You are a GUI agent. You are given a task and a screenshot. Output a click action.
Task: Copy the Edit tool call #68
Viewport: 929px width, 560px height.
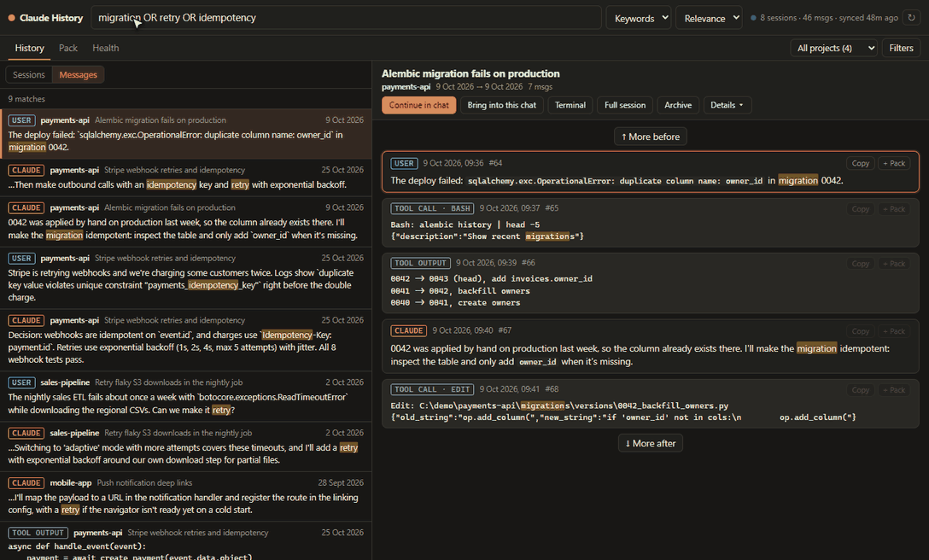tap(861, 389)
